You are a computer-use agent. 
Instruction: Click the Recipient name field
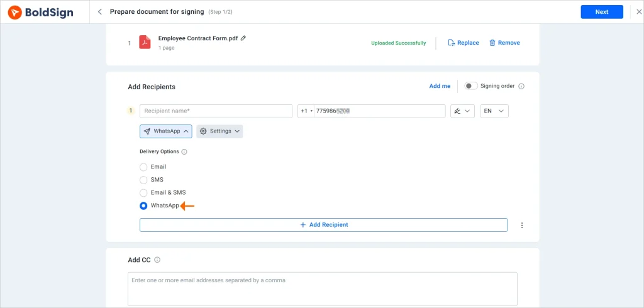[x=216, y=111]
